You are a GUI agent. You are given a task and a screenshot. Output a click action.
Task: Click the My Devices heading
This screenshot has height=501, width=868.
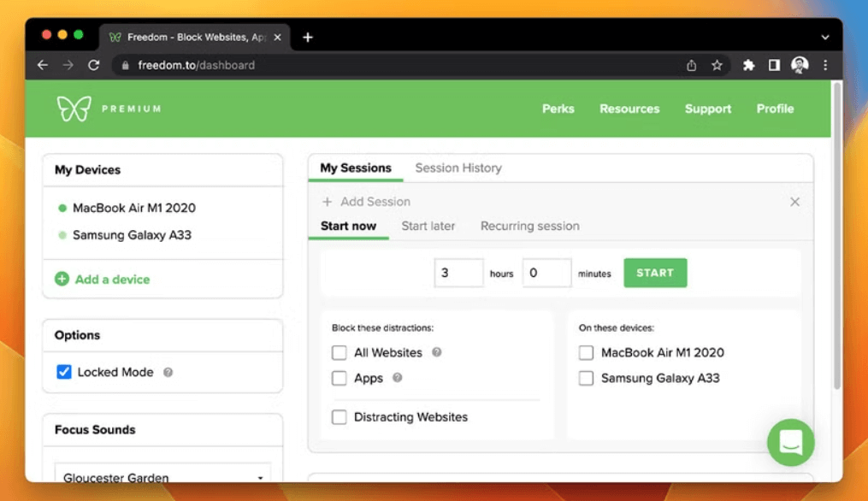pyautogui.click(x=87, y=170)
